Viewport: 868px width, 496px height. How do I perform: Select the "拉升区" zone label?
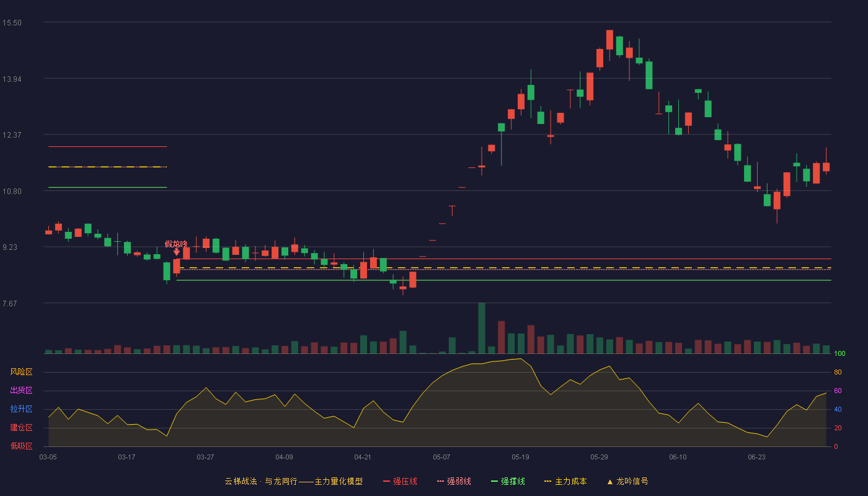point(21,409)
